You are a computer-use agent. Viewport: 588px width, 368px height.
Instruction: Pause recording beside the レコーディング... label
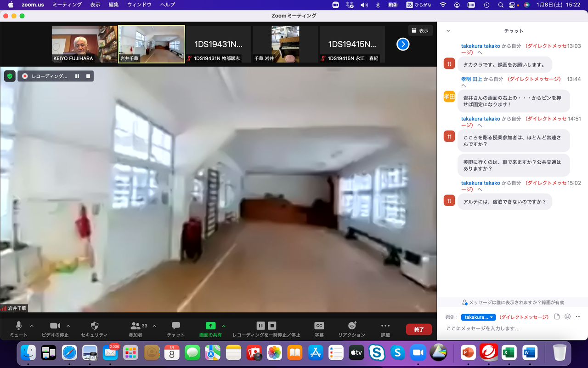click(77, 76)
